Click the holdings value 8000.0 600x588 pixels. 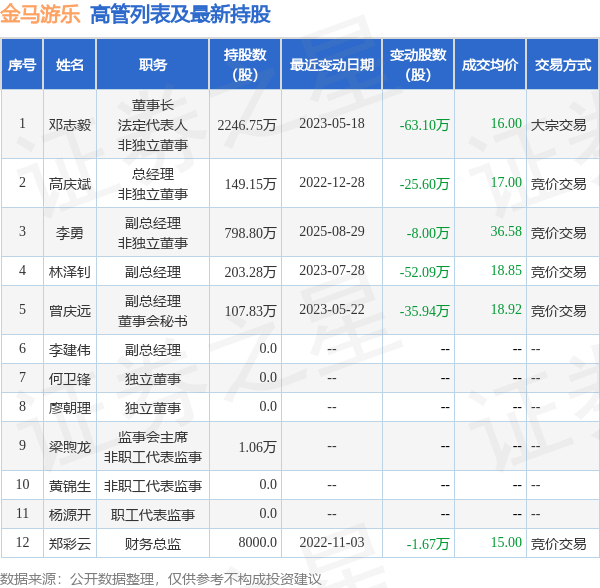(x=258, y=542)
